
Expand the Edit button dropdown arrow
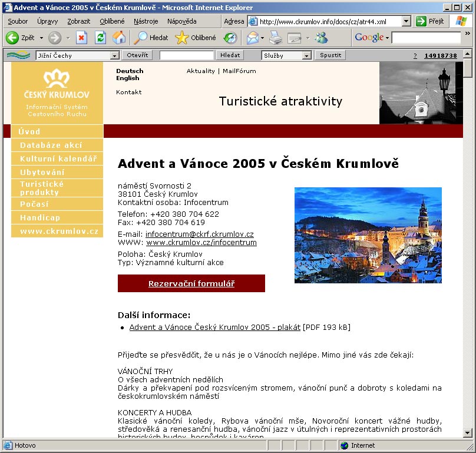point(308,38)
